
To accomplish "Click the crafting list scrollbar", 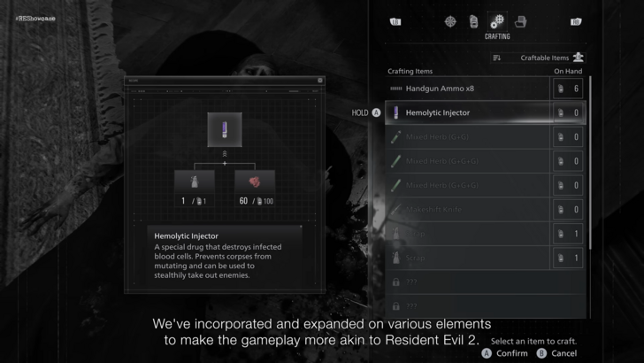I will point(590,162).
